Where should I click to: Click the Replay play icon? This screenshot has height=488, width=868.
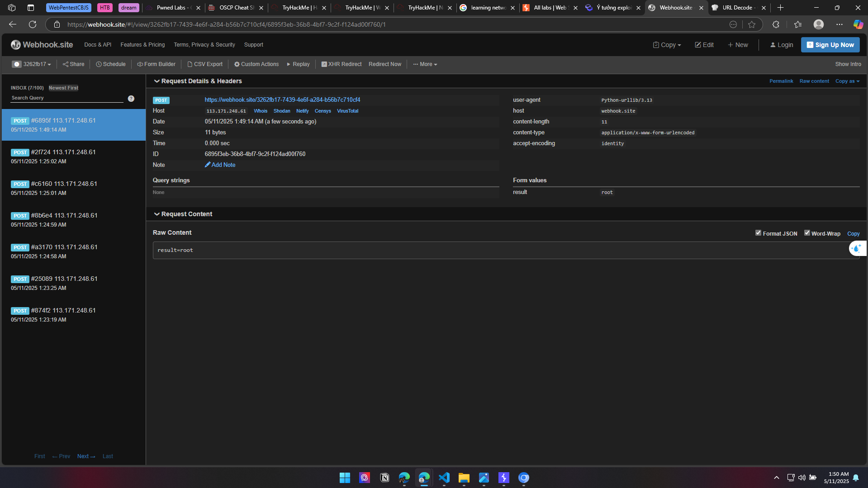click(x=289, y=64)
